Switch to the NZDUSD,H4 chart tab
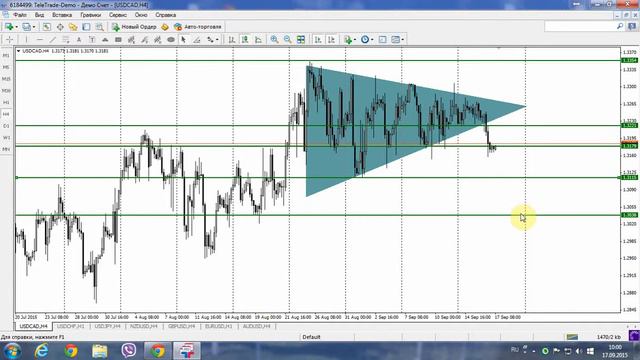The height and width of the screenshot is (360, 640). [x=144, y=327]
